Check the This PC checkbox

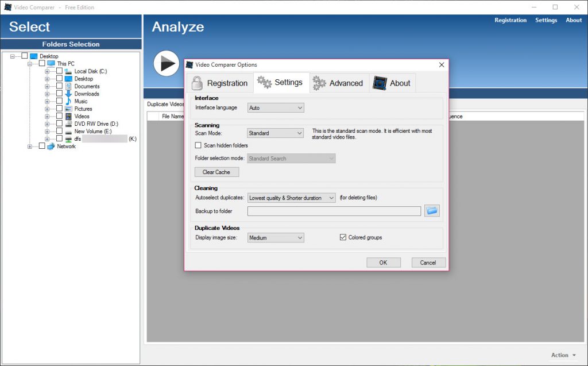pos(42,63)
